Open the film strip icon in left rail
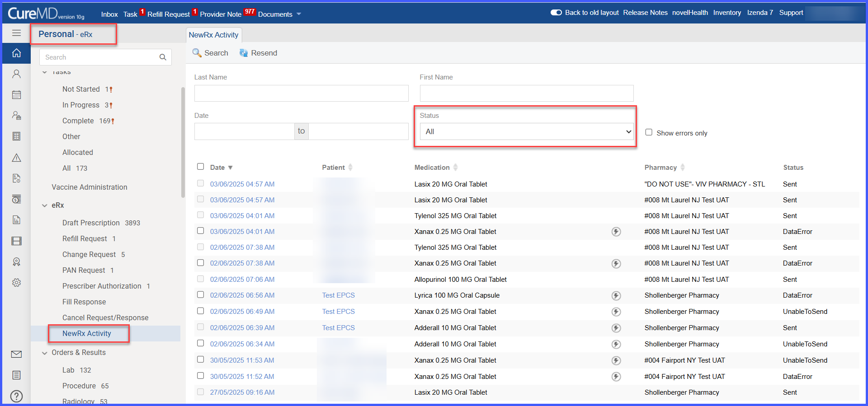Screen dimensions: 868x406 click(16, 241)
